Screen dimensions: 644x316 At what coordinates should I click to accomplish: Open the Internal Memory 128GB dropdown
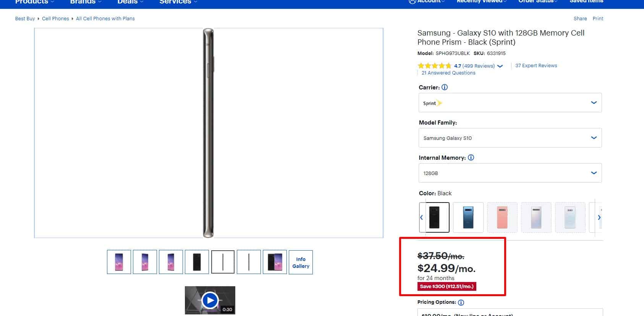tap(510, 173)
